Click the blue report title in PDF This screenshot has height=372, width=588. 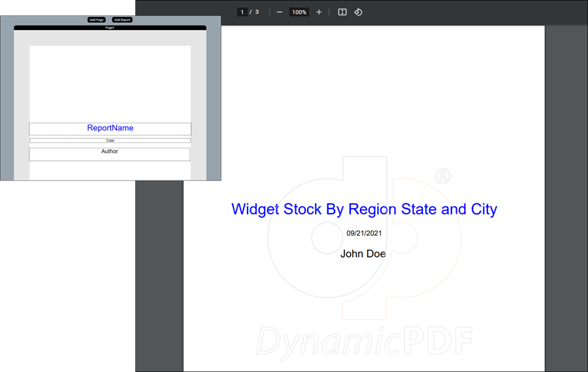click(364, 209)
